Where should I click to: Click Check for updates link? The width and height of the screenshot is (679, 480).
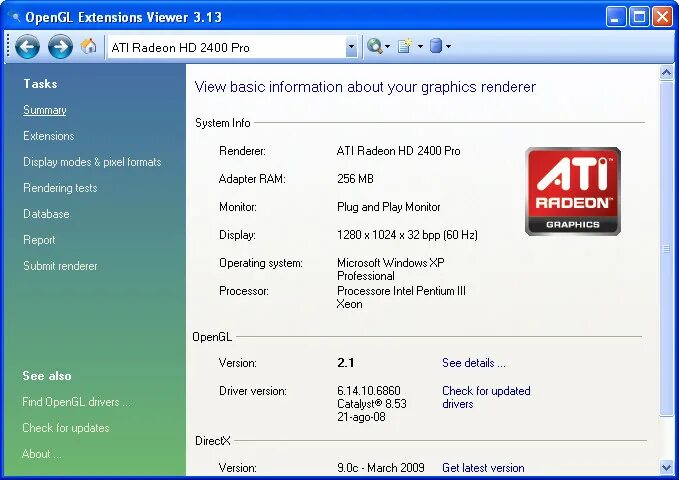[x=66, y=428]
